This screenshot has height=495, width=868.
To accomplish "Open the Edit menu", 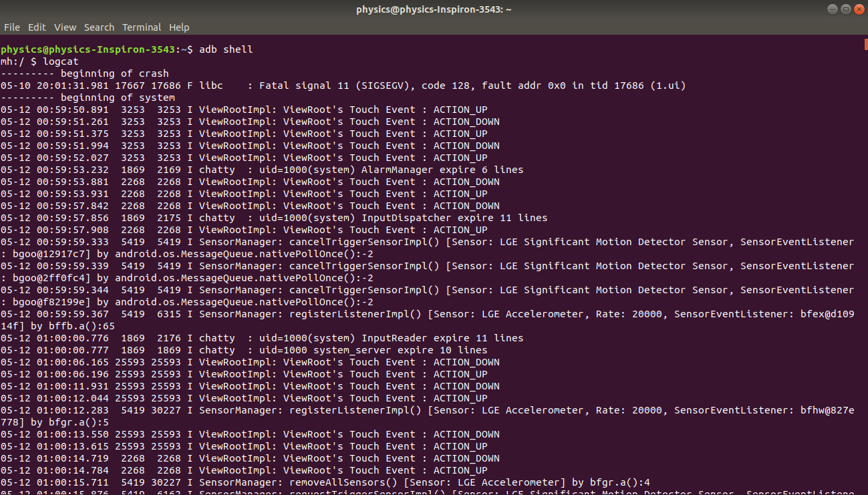I will 37,27.
